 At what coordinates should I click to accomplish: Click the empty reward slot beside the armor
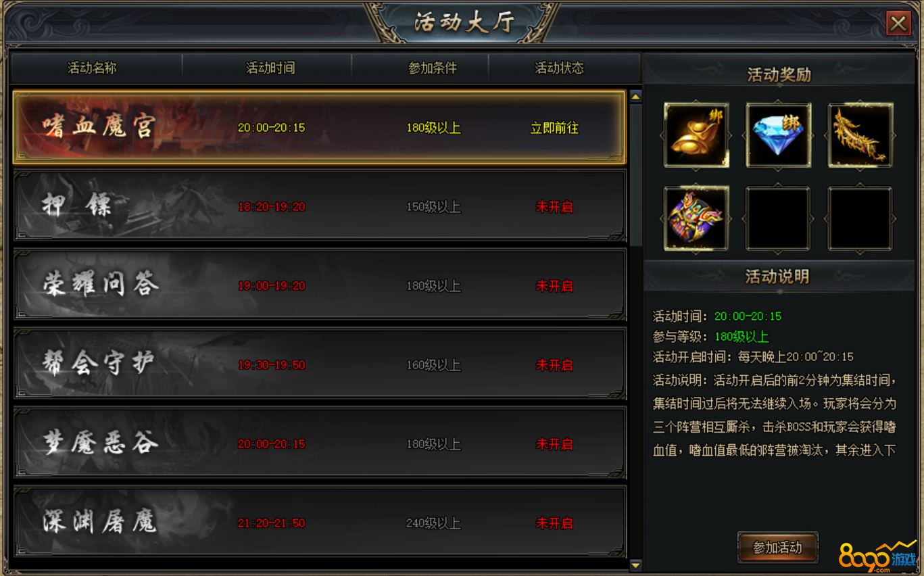[778, 218]
